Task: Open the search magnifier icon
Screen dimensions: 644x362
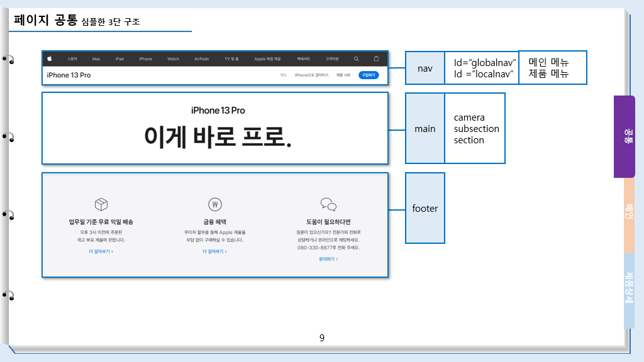Action: pos(357,58)
